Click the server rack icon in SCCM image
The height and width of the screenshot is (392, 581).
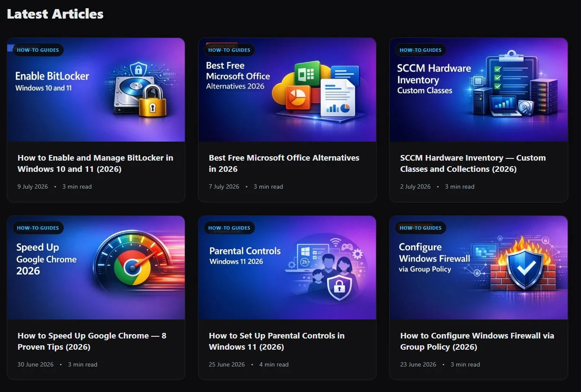(543, 96)
